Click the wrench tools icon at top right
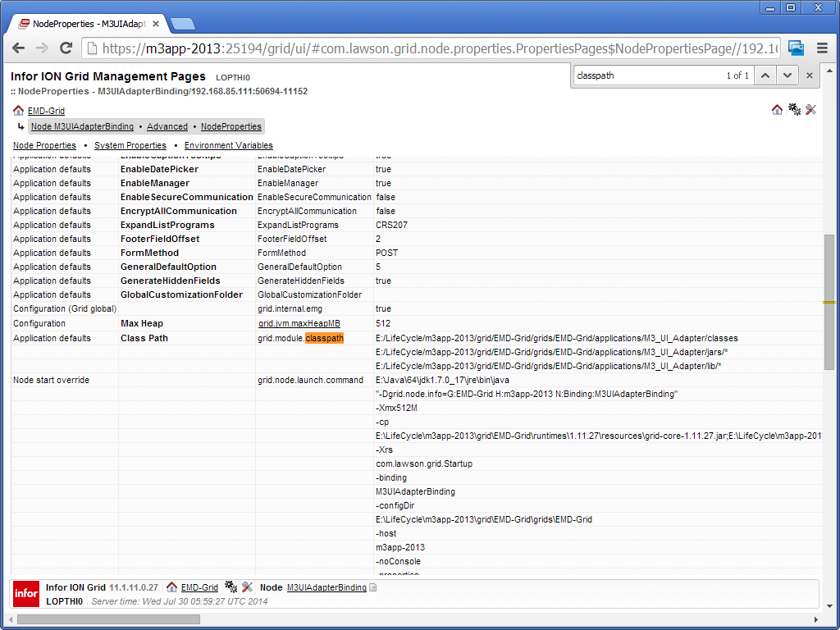840x630 pixels. tap(810, 110)
